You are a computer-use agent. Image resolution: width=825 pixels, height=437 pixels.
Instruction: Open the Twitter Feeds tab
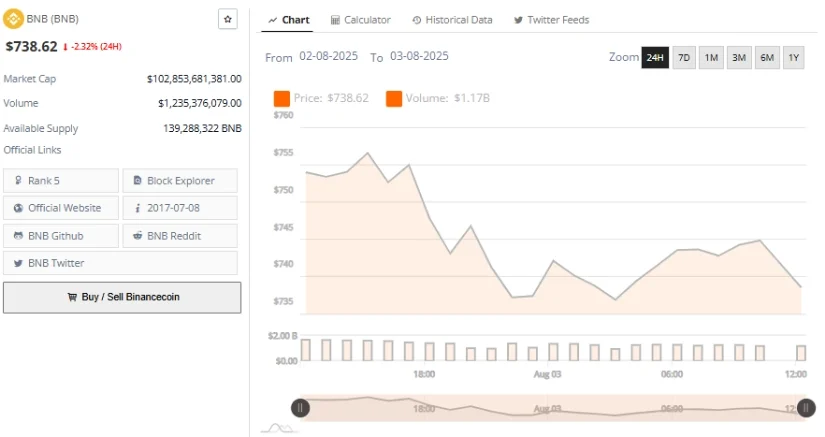551,20
